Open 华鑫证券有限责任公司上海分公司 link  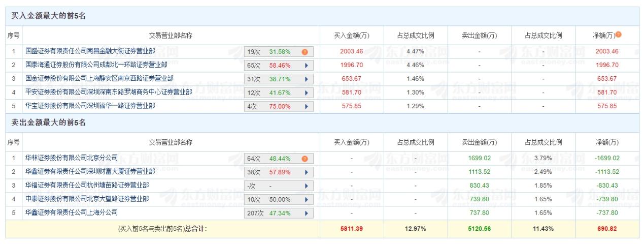pos(72,213)
